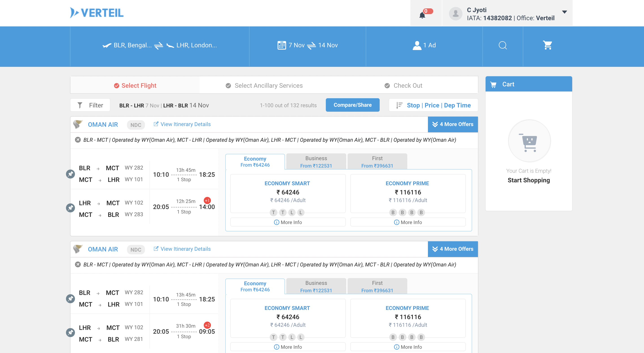This screenshot has width=644, height=353.
Task: Click the sort icon beside Stop
Action: (x=399, y=105)
